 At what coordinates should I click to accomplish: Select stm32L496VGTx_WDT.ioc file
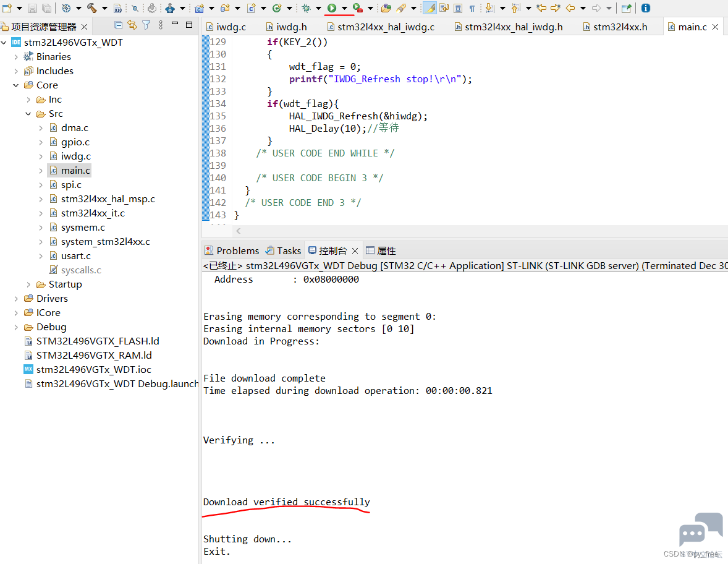point(87,370)
